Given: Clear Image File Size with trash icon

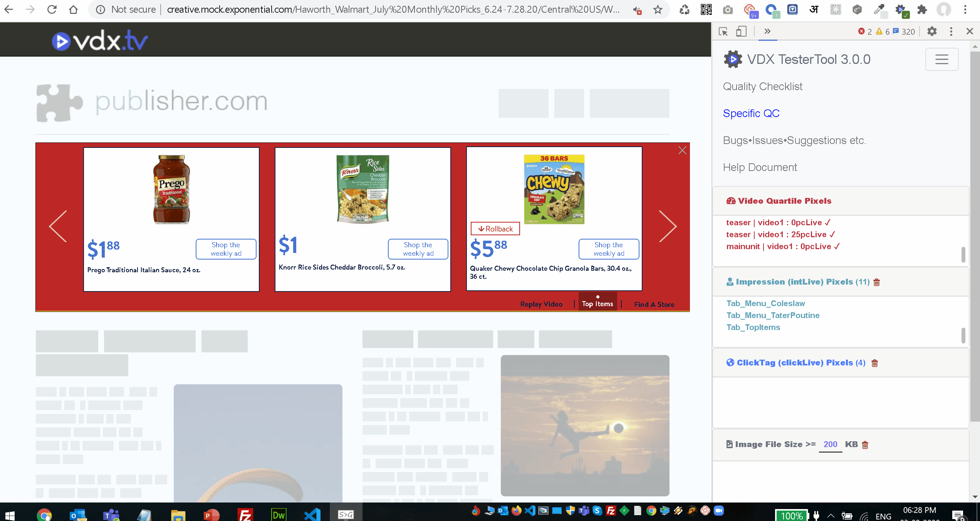Looking at the screenshot, I should (x=865, y=445).
